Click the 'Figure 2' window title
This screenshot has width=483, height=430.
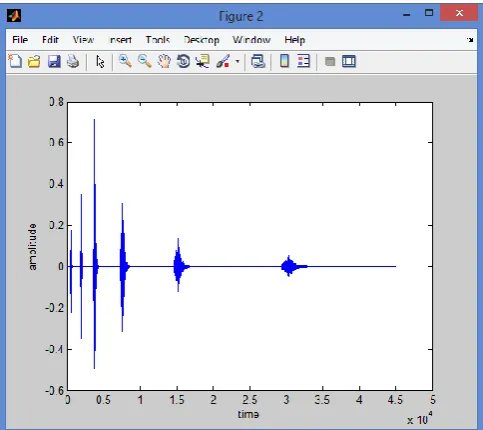[241, 16]
